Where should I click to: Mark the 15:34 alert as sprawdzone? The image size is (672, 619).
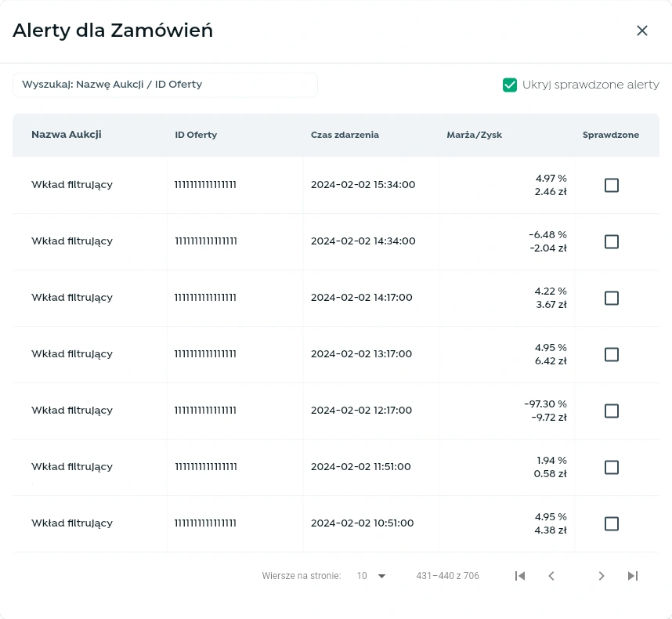click(x=612, y=186)
